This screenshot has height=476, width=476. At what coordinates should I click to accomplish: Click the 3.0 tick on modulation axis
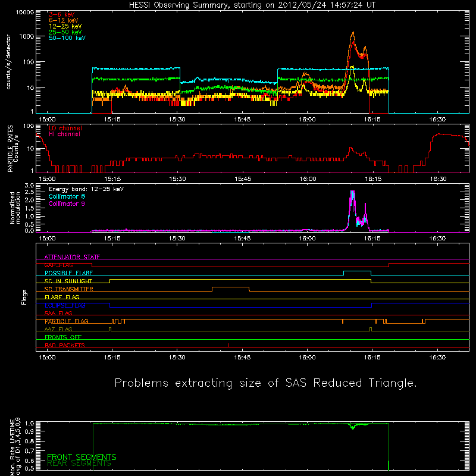coord(29,186)
